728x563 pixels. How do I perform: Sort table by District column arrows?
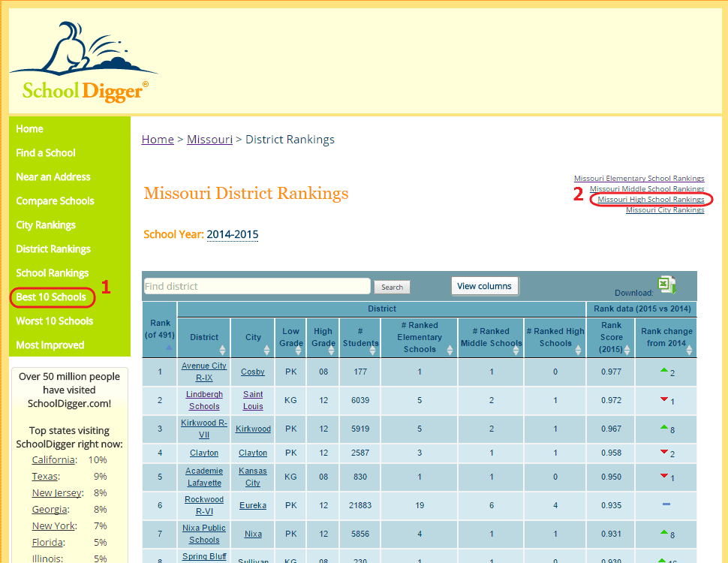[x=223, y=350]
